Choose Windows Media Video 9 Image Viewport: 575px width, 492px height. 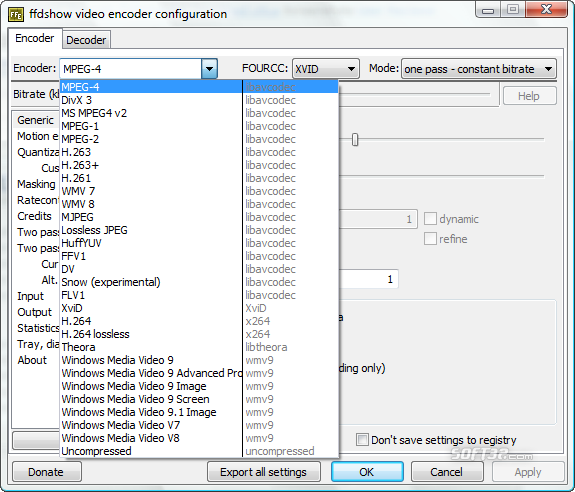(x=198, y=386)
